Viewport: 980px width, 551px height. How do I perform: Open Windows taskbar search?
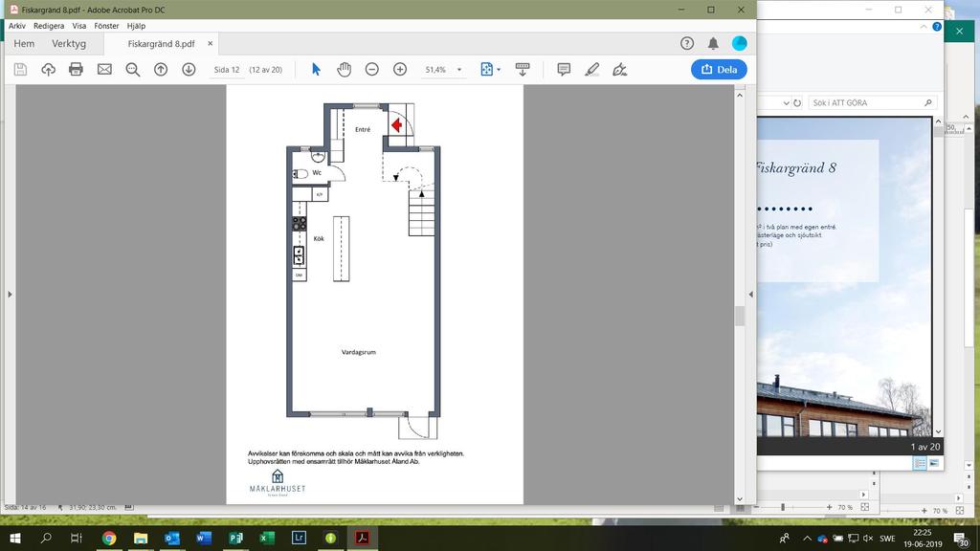[46, 538]
